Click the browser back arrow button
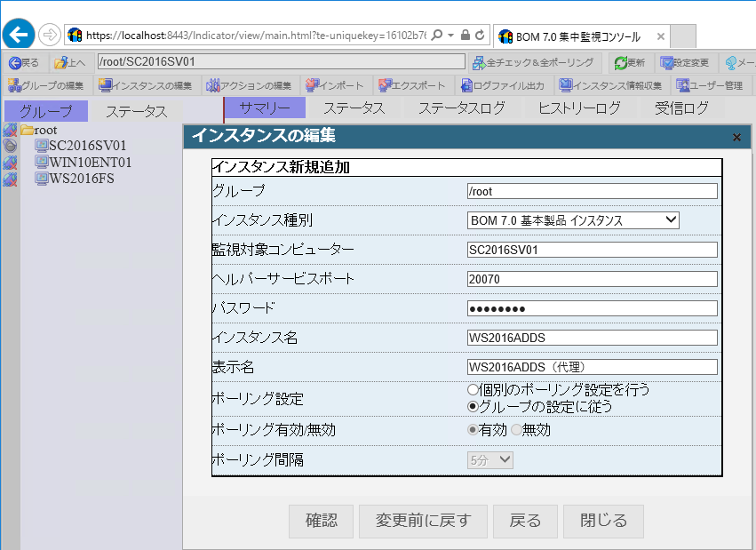756x550 pixels. point(19,35)
